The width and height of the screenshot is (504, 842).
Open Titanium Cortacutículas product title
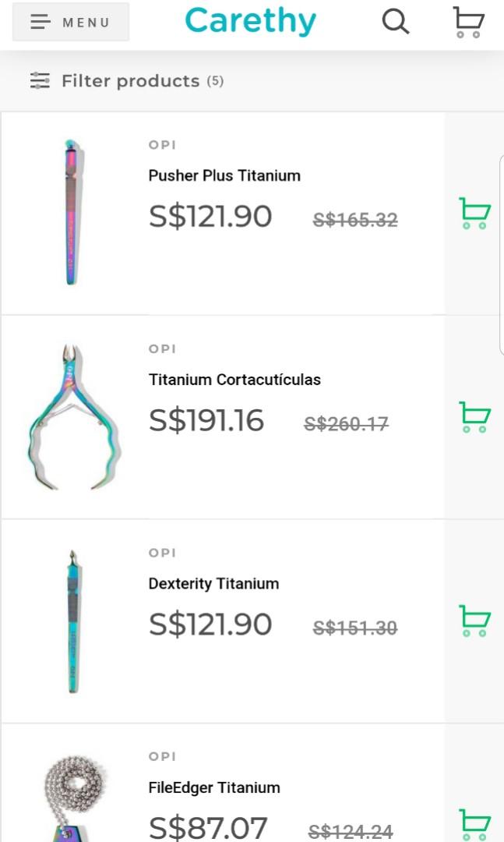(234, 380)
